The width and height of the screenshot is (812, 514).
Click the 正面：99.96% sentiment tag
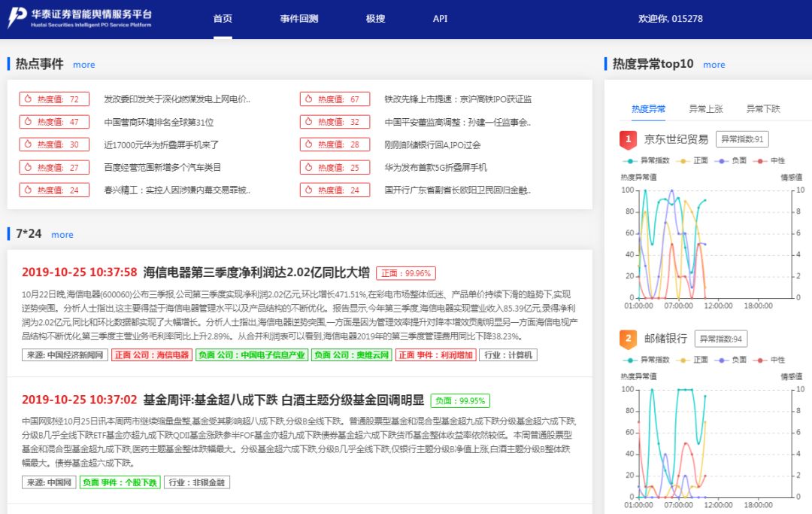[406, 273]
